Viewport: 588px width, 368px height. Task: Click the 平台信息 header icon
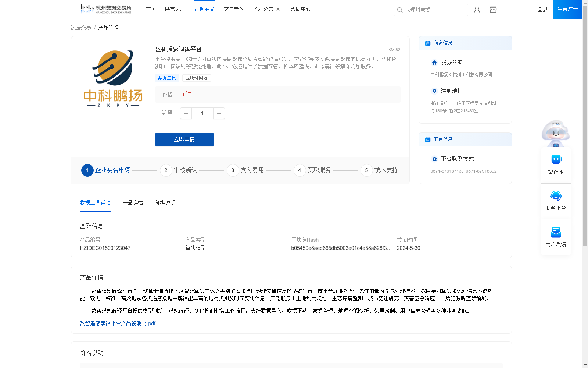tap(428, 139)
